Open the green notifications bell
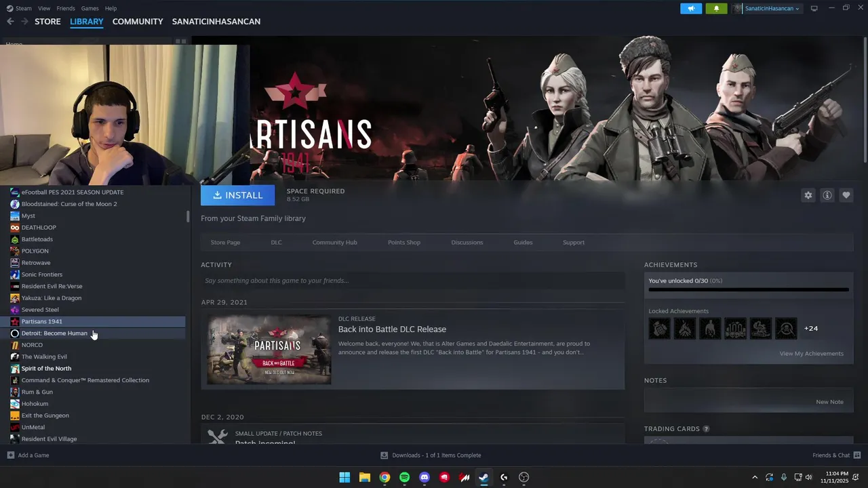 click(716, 8)
